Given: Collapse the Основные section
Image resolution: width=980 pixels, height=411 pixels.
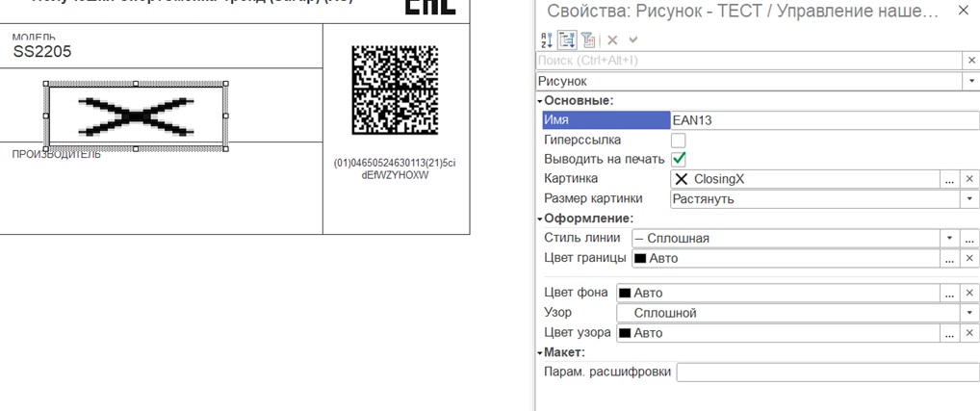Looking at the screenshot, I should coord(539,100).
